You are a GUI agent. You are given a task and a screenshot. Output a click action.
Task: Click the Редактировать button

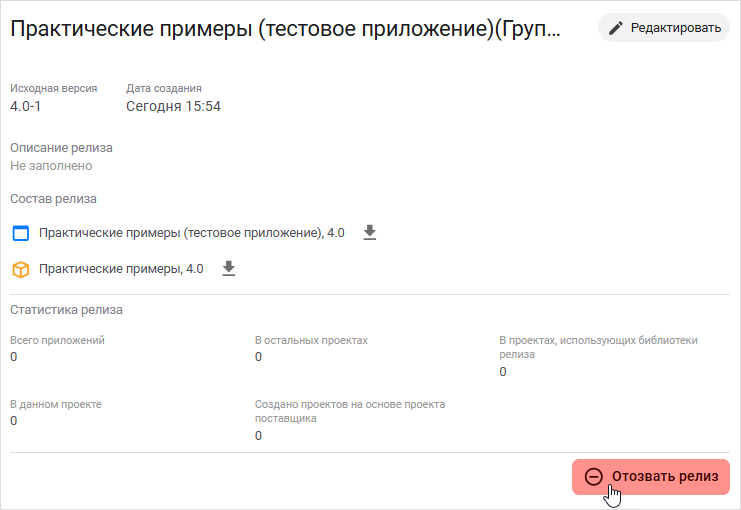[x=663, y=28]
